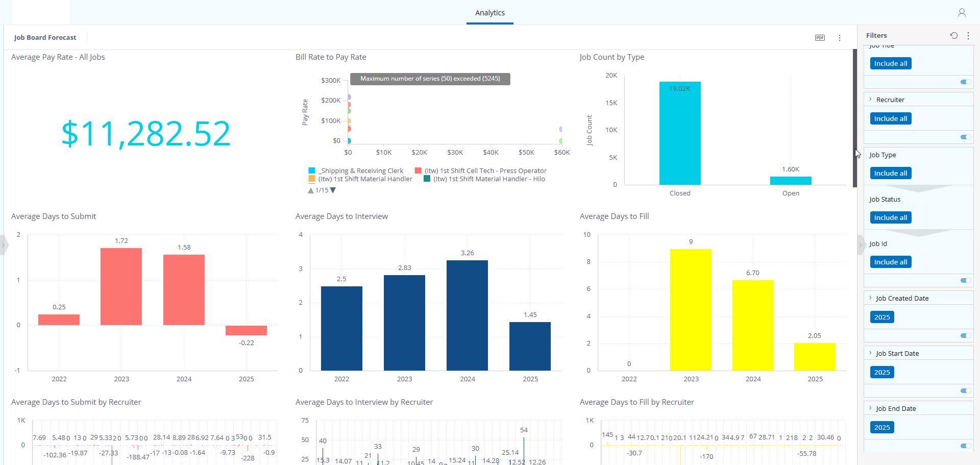Image resolution: width=980 pixels, height=465 pixels.
Task: Expand the Recruiter filter chevron
Action: click(871, 100)
